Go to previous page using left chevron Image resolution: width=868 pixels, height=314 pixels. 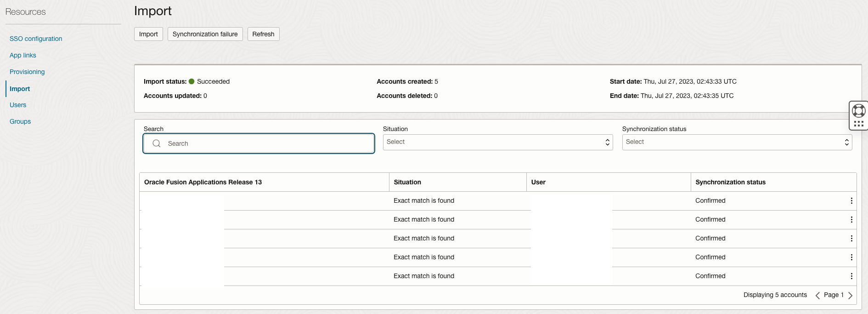tap(817, 296)
